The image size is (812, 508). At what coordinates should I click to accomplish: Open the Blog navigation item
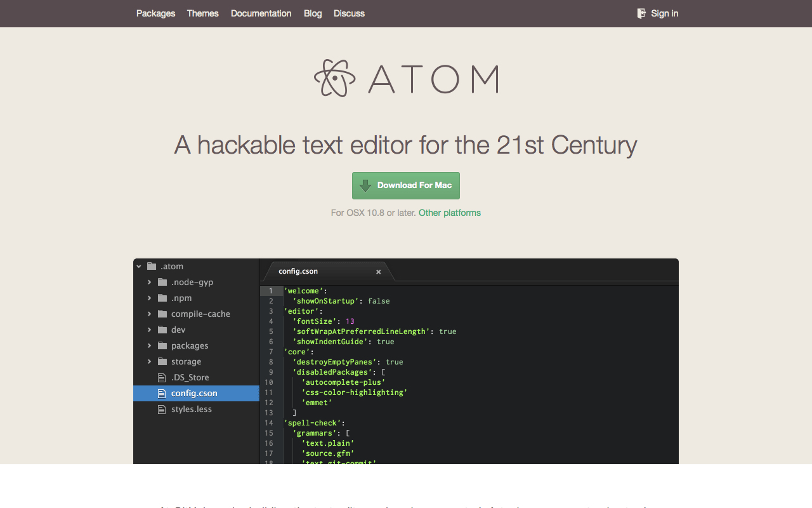313,13
